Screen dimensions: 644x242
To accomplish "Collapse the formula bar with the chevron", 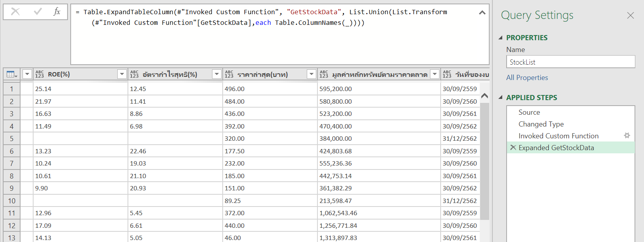I will 482,13.
